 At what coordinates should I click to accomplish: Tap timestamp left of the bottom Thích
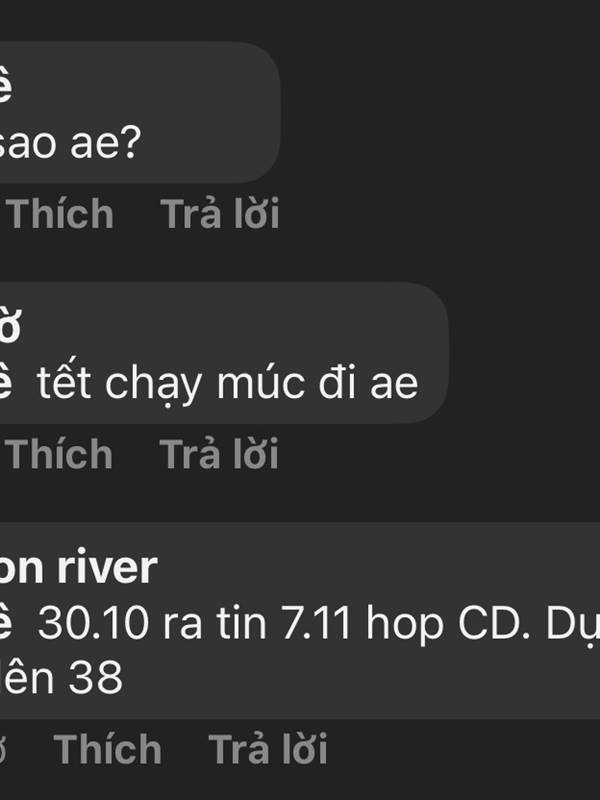3,749
